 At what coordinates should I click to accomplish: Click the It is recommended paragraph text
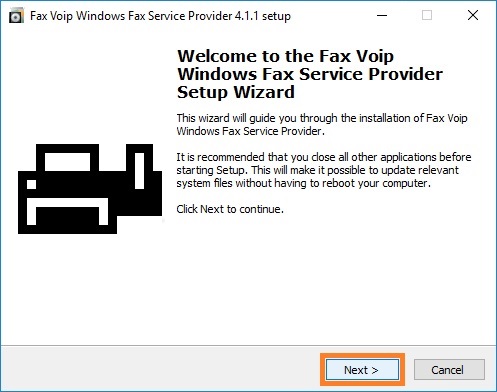click(x=324, y=170)
